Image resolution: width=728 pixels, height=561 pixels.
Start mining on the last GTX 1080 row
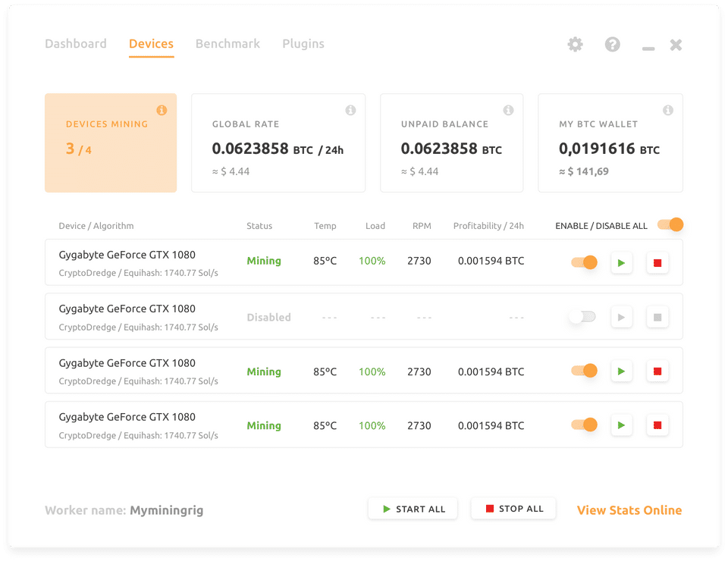621,425
